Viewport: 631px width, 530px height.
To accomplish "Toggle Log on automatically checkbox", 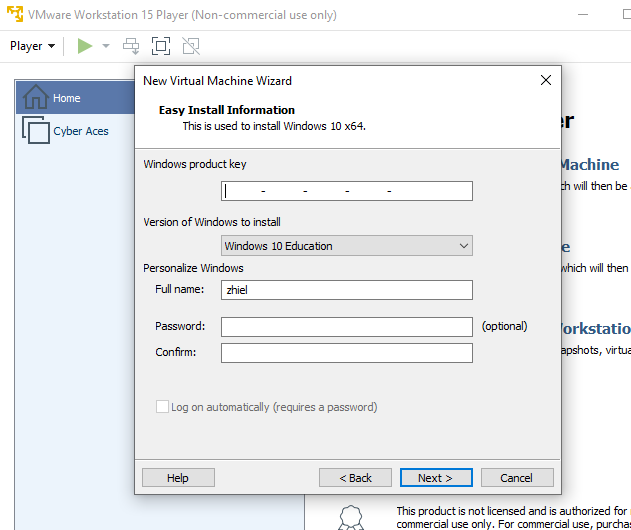I will pos(163,406).
